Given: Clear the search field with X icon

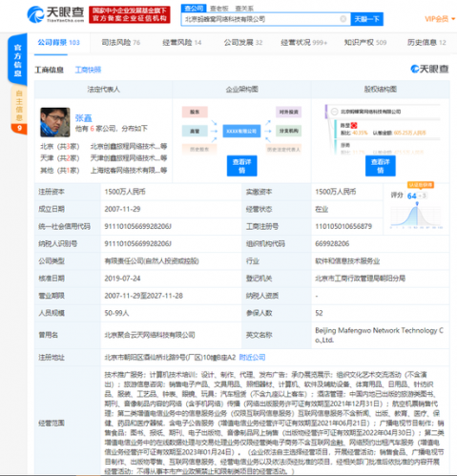Looking at the screenshot, I should (x=343, y=19).
